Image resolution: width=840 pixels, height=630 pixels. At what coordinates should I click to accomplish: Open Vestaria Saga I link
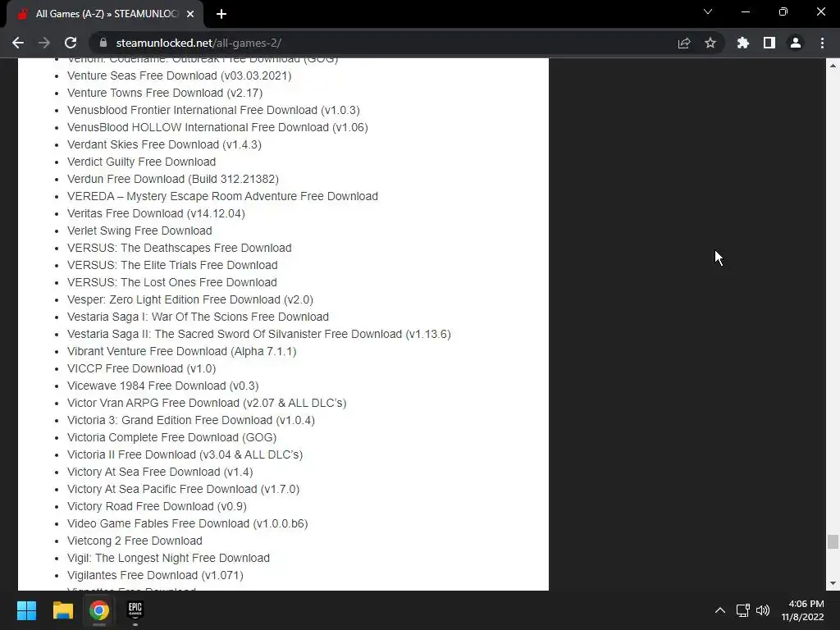click(x=198, y=317)
